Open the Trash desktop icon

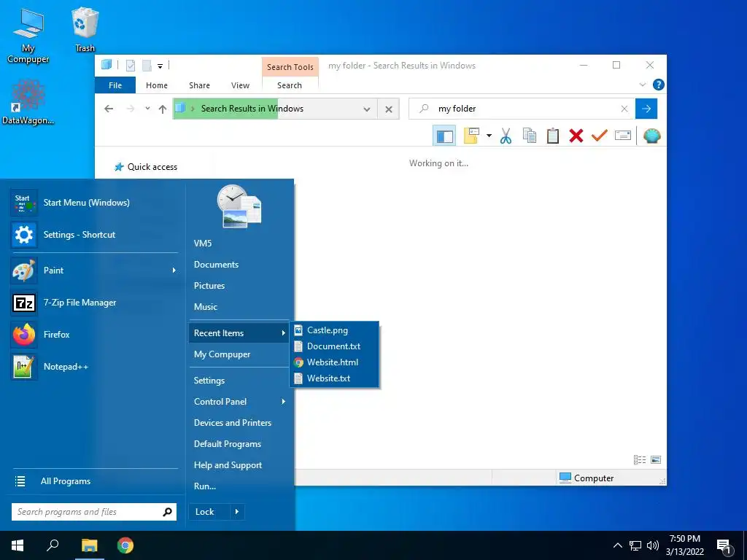point(85,29)
